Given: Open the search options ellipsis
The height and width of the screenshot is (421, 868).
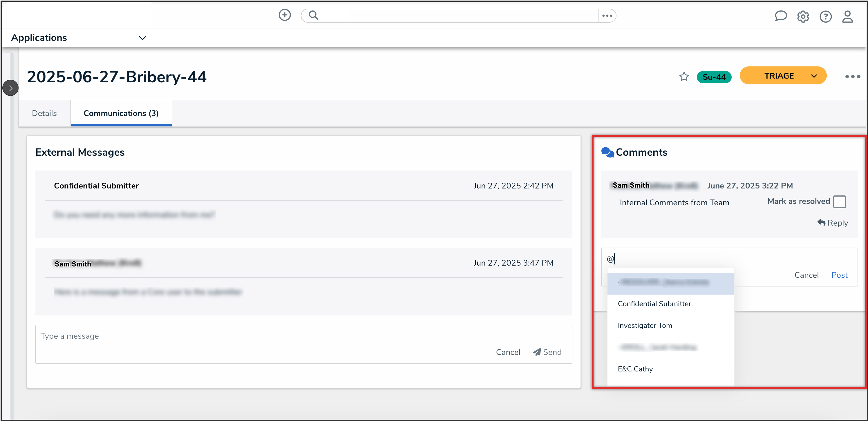Looking at the screenshot, I should 607,15.
